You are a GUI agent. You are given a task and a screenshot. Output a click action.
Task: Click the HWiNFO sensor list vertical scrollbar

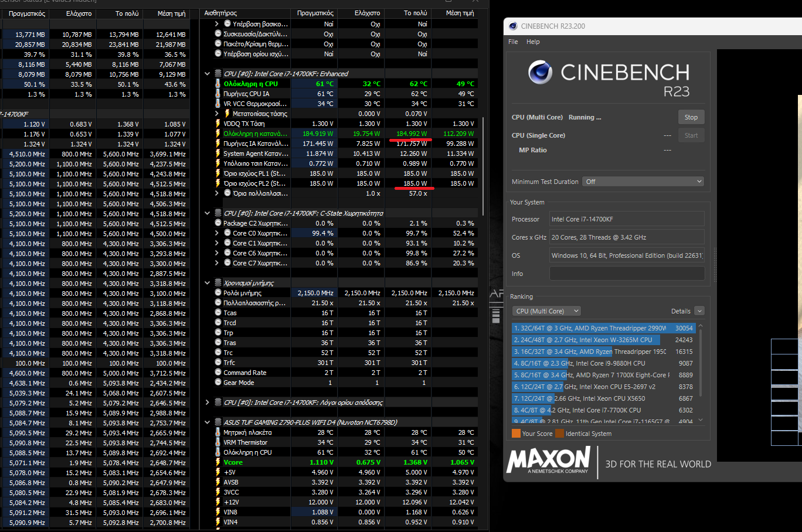coord(484,167)
